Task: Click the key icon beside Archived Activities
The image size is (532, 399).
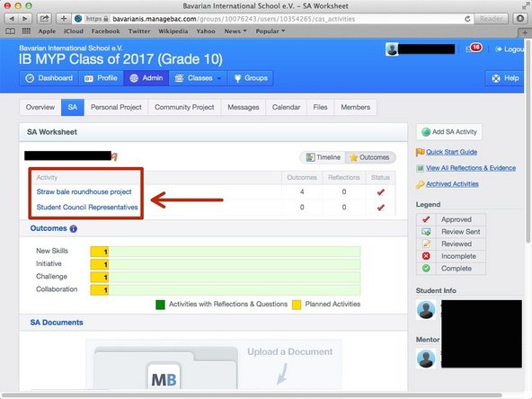Action: coord(420,184)
